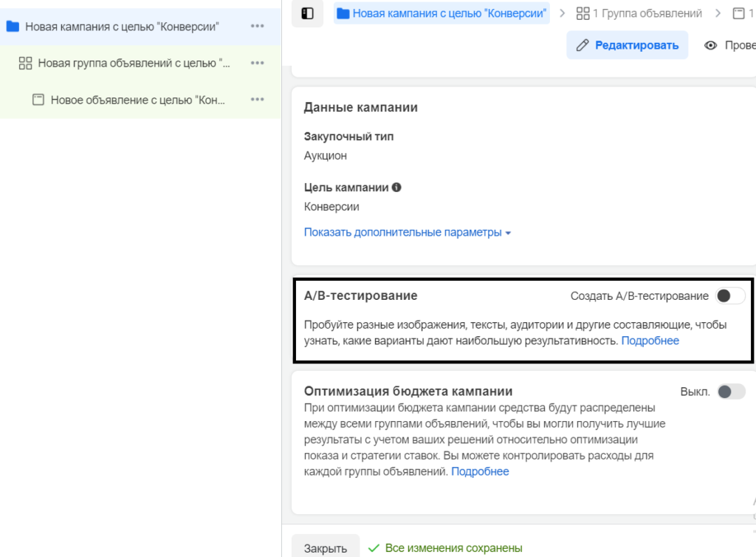Click the Редактировать button

pyautogui.click(x=627, y=45)
